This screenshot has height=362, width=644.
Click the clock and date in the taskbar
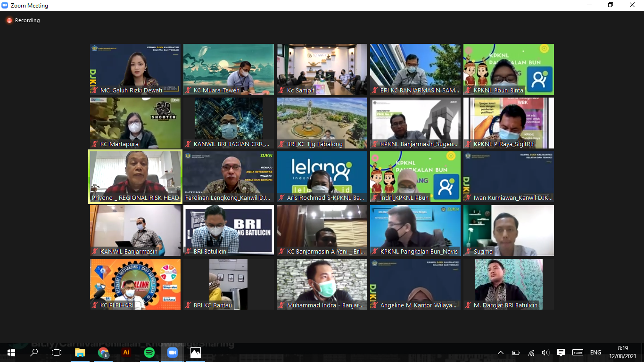pyautogui.click(x=622, y=353)
